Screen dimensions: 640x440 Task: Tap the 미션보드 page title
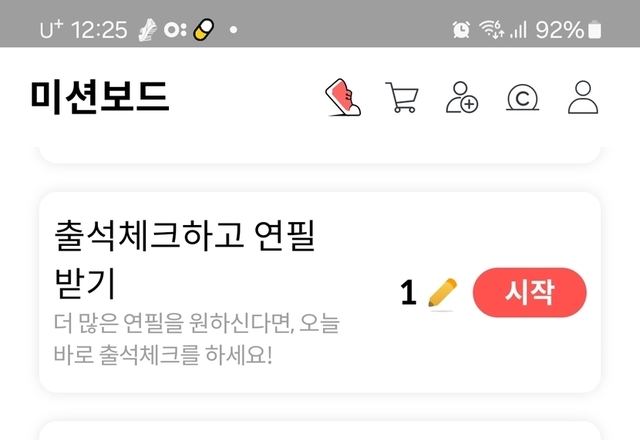(100, 97)
